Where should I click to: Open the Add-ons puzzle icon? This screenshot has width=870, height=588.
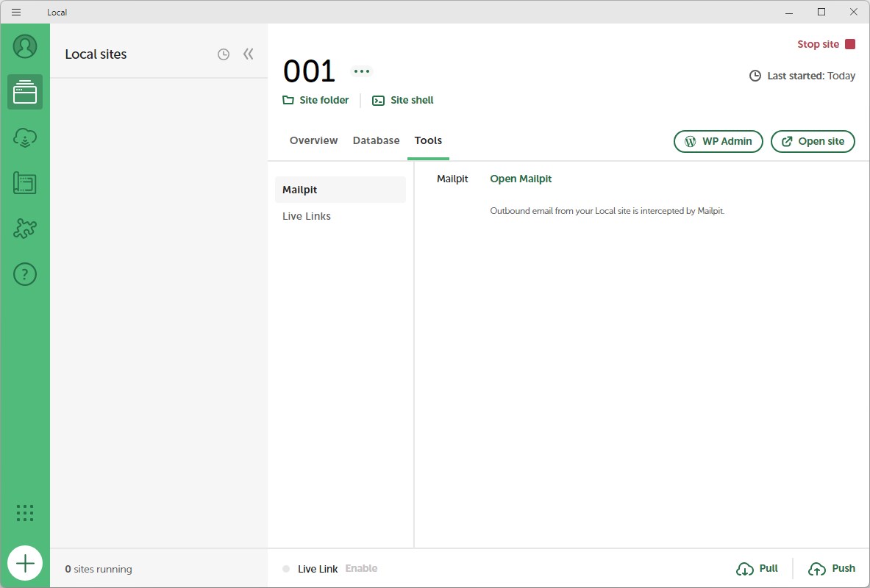point(25,229)
